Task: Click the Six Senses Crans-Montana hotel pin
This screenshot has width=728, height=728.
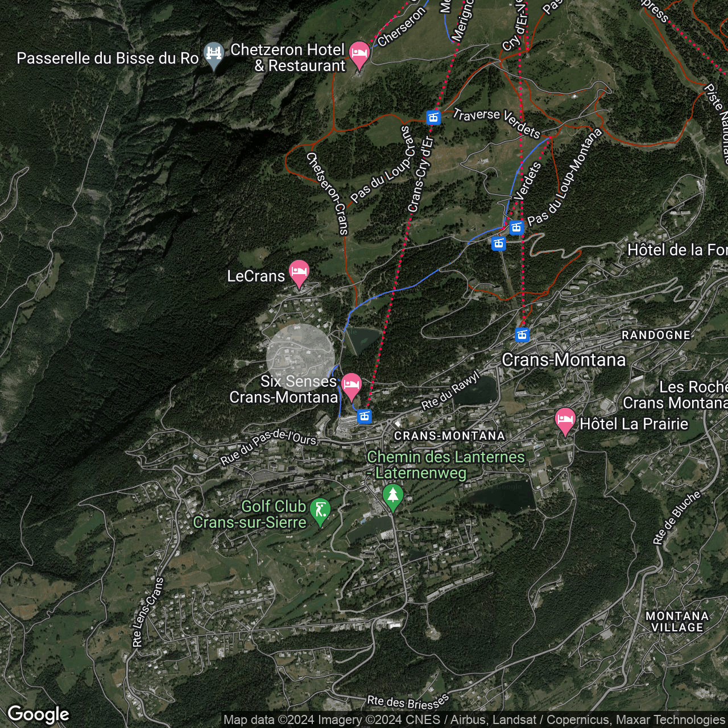Action: click(351, 386)
